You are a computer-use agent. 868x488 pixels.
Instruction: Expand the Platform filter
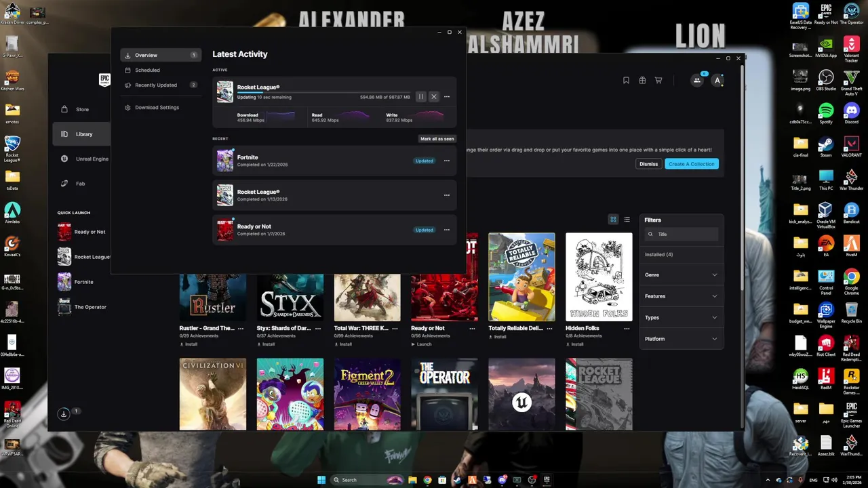tap(681, 339)
